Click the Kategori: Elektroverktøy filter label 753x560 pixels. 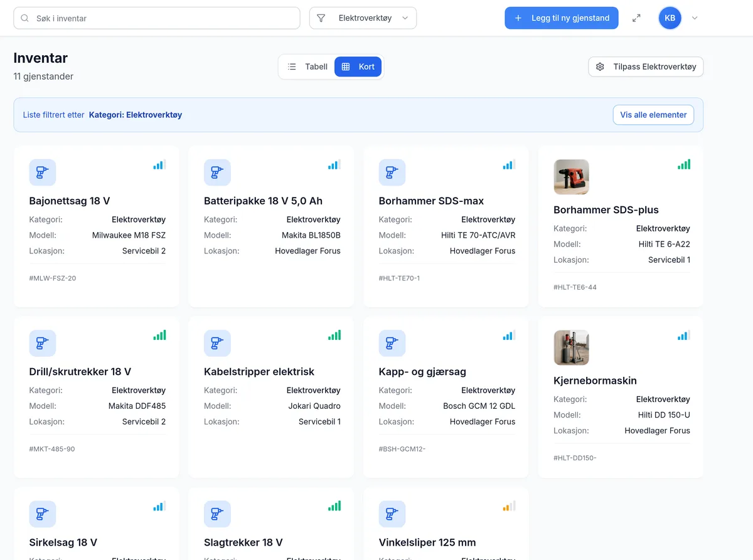point(136,115)
